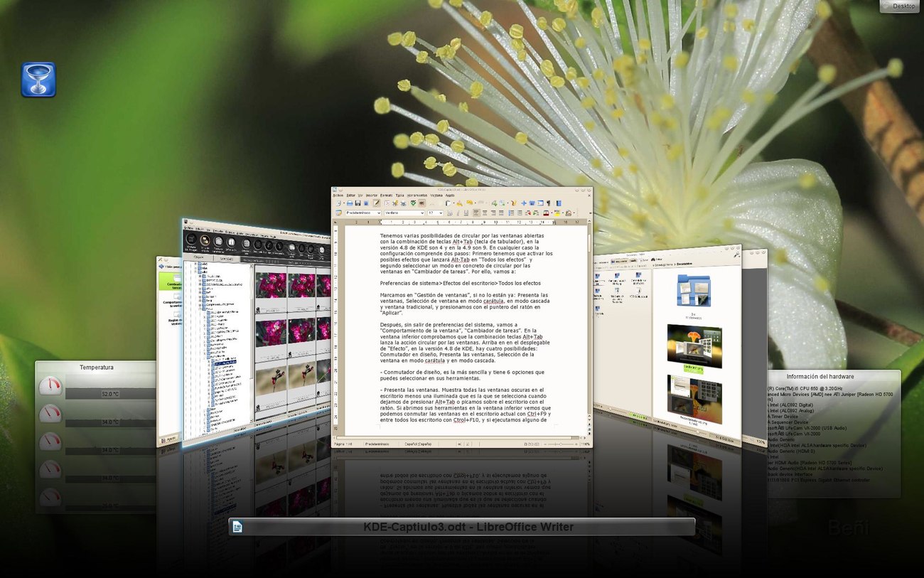This screenshot has width=924, height=578.
Task: Toggle the automatic spellcheck icon
Action: (x=421, y=203)
